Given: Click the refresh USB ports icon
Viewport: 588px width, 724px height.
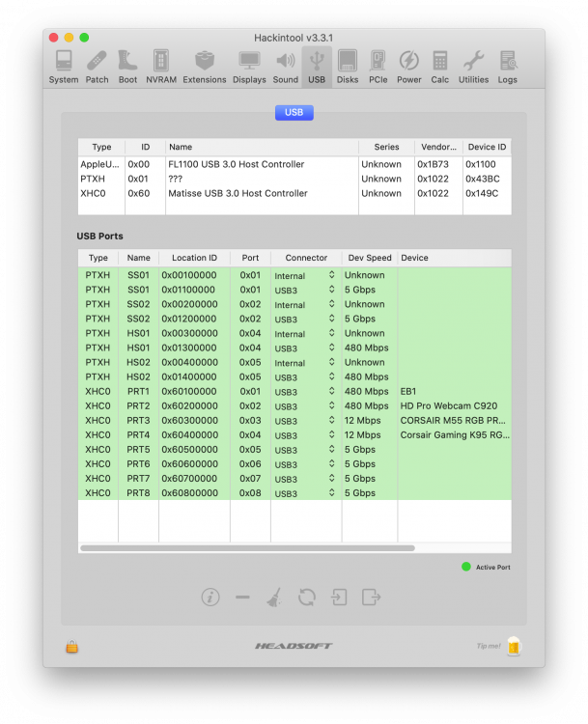Looking at the screenshot, I should point(307,597).
